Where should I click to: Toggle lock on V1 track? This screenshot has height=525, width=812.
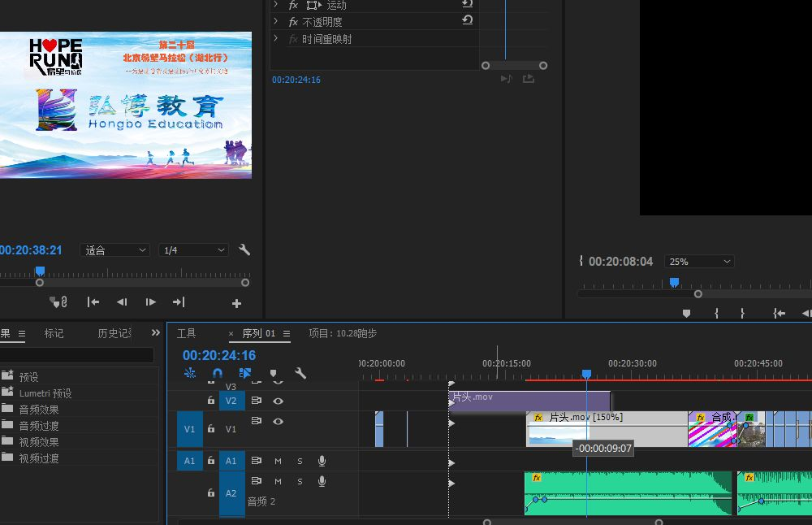pos(211,428)
